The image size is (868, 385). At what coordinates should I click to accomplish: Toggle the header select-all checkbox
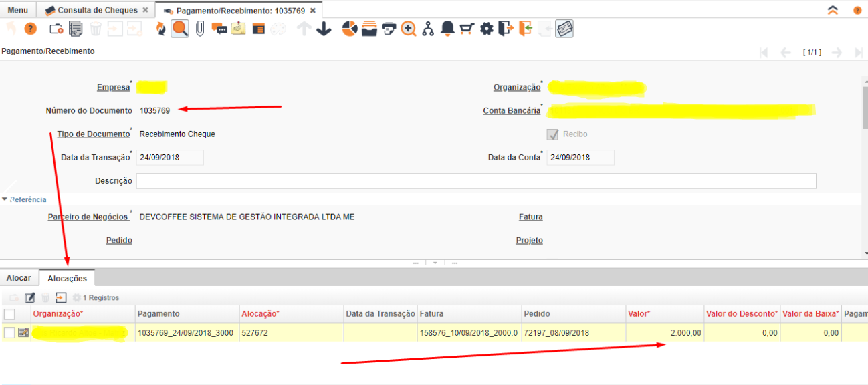point(9,314)
